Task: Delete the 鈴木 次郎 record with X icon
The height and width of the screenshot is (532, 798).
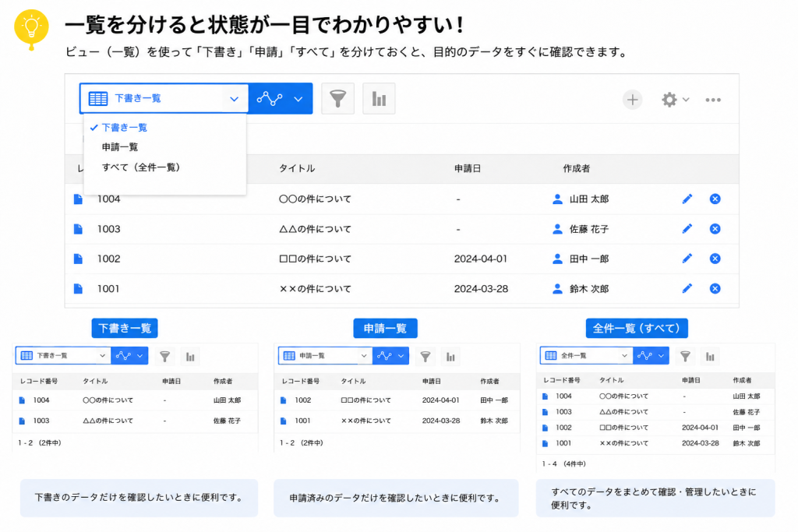Action: tap(715, 289)
